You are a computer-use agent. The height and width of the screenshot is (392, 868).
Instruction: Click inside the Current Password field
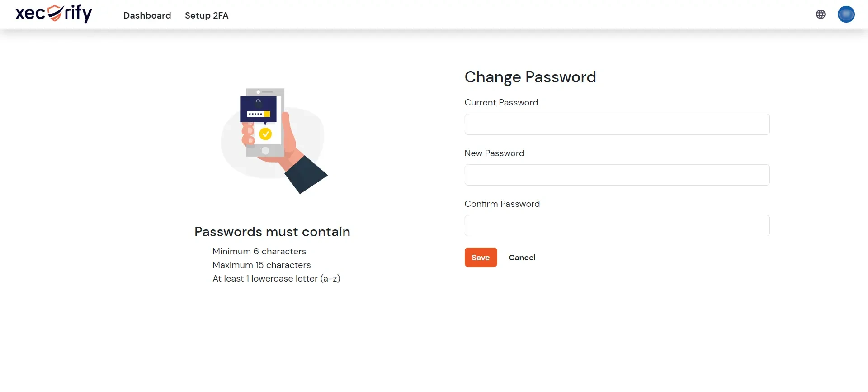(x=617, y=124)
